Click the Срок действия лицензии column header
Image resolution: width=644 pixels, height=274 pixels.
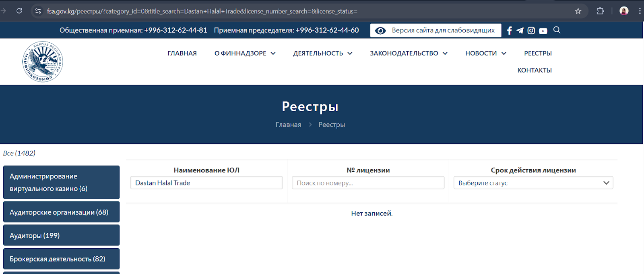pyautogui.click(x=533, y=170)
